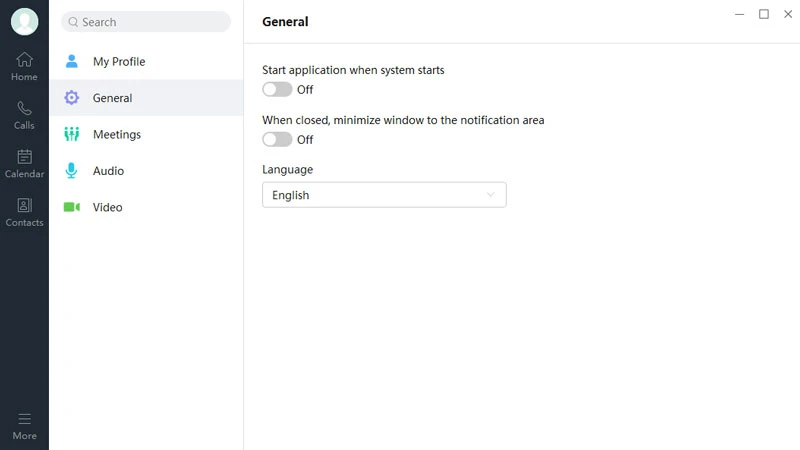Maximize the settings window
The width and height of the screenshot is (800, 450).
[x=764, y=14]
